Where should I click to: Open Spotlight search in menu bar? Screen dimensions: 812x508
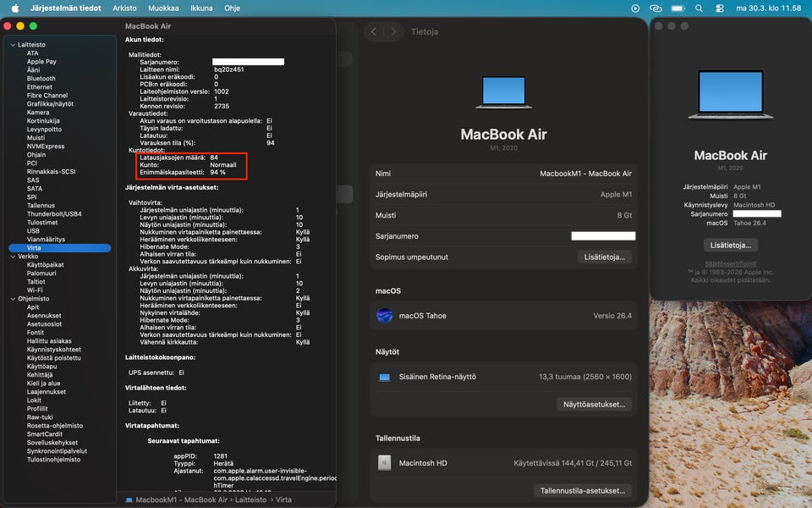tap(700, 8)
